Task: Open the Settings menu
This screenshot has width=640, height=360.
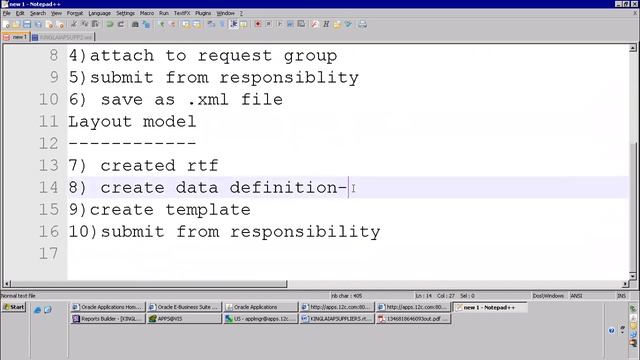Action: pyautogui.click(x=125, y=13)
